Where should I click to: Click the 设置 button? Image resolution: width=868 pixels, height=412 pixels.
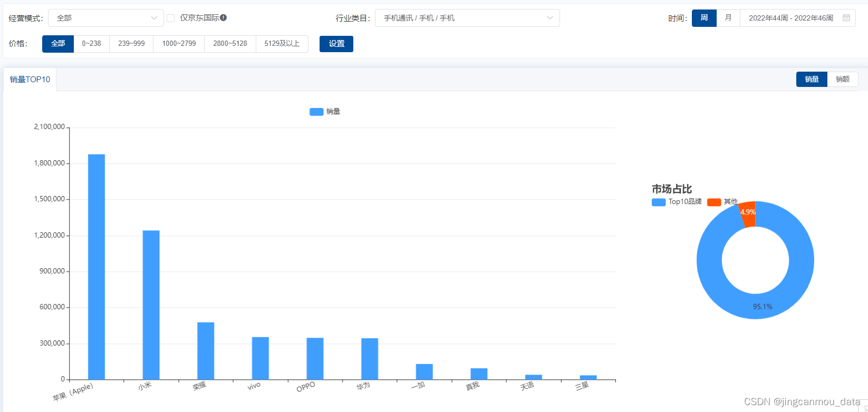point(336,44)
